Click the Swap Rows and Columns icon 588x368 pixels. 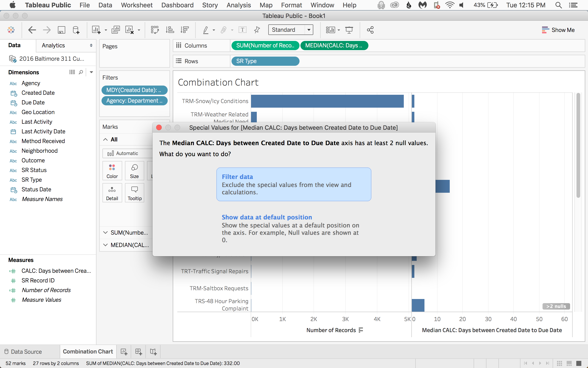click(155, 30)
